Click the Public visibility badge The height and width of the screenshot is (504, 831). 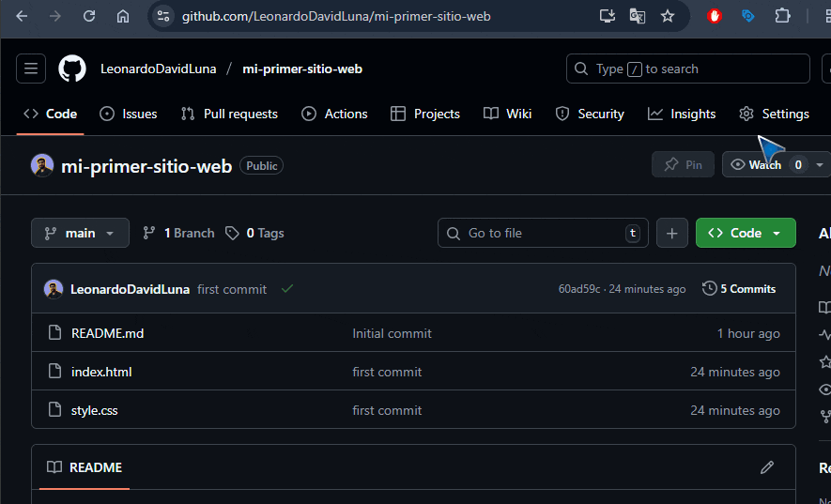261,166
